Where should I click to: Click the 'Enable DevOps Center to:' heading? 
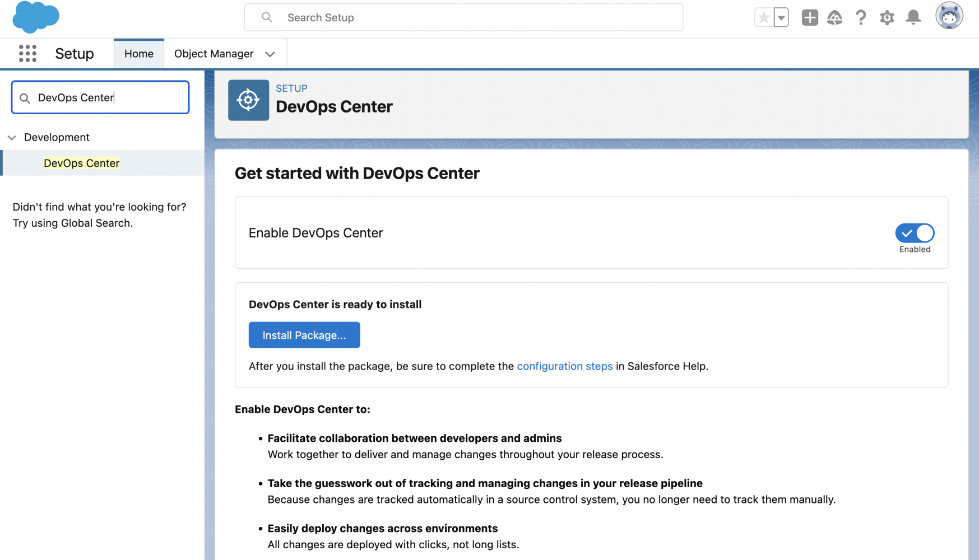tap(303, 409)
